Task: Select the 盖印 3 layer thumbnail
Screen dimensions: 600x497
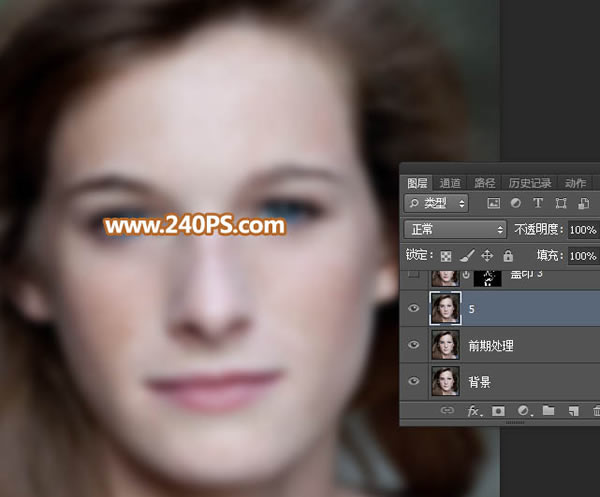Action: click(x=445, y=278)
